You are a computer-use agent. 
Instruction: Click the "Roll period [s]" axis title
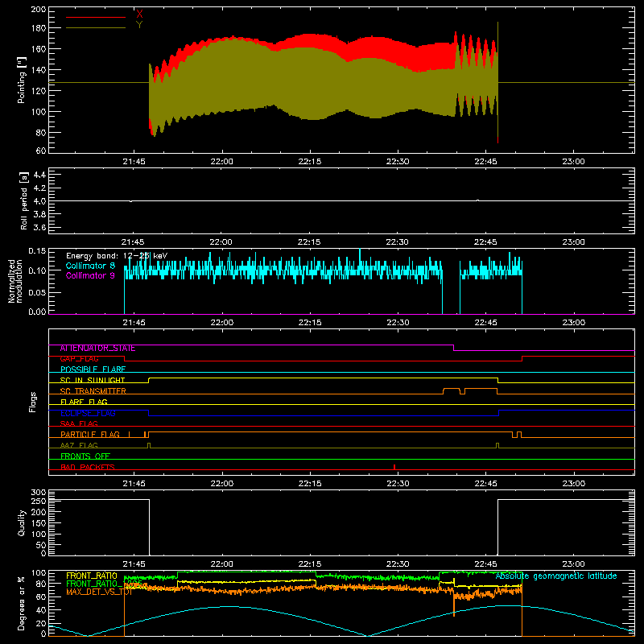pyautogui.click(x=23, y=200)
